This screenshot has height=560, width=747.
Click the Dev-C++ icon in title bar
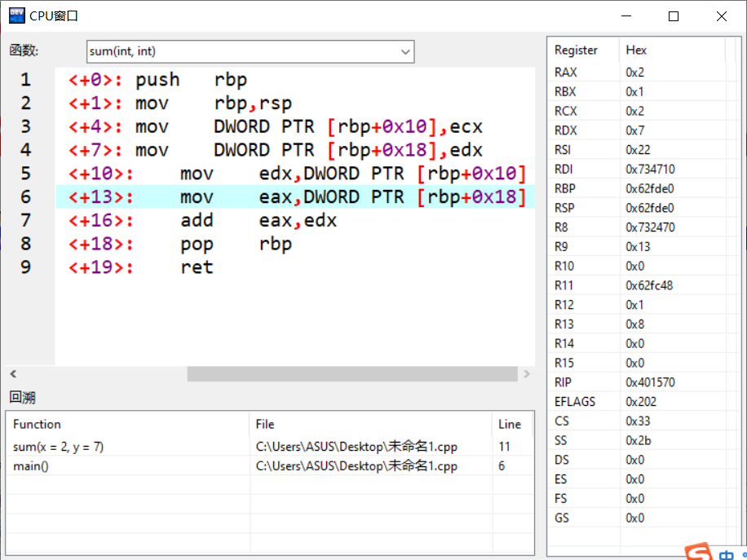coord(16,15)
